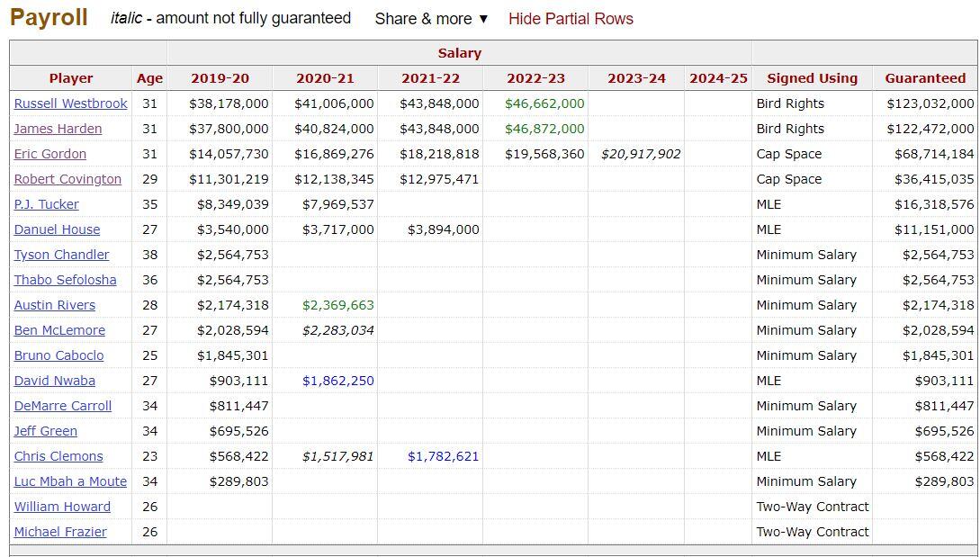Open the Austin Rivers player link
Viewport: 980px width, 557px height.
tap(54, 305)
